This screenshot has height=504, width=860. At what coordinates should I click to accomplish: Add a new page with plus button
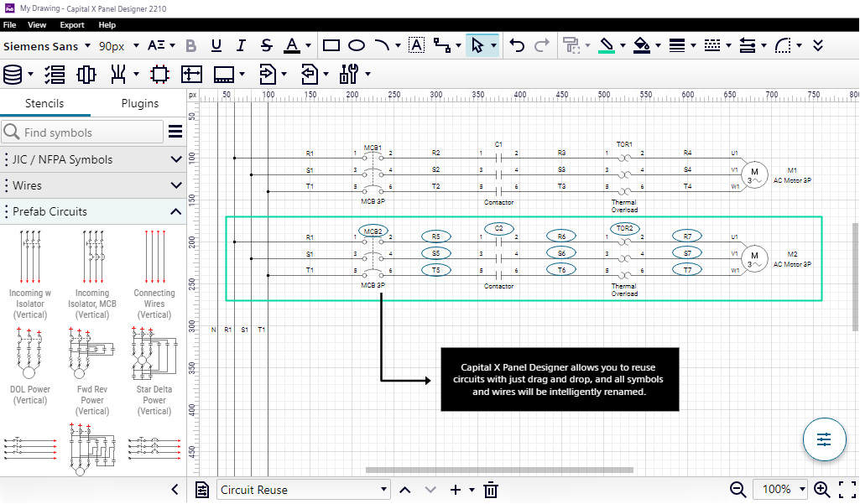[x=456, y=490]
